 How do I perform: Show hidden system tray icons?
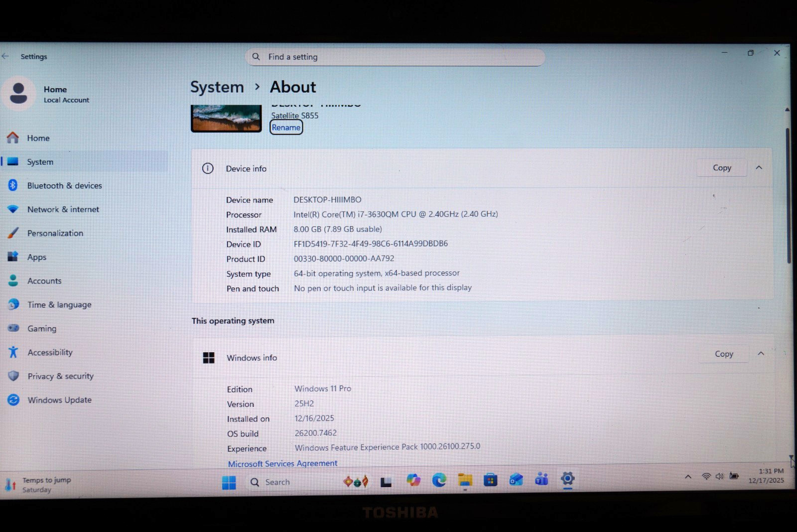(688, 477)
